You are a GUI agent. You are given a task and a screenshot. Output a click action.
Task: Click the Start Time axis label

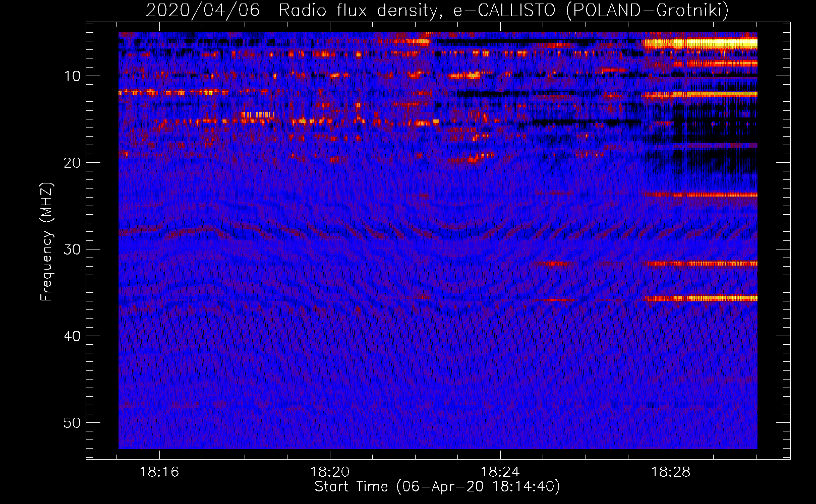point(437,486)
